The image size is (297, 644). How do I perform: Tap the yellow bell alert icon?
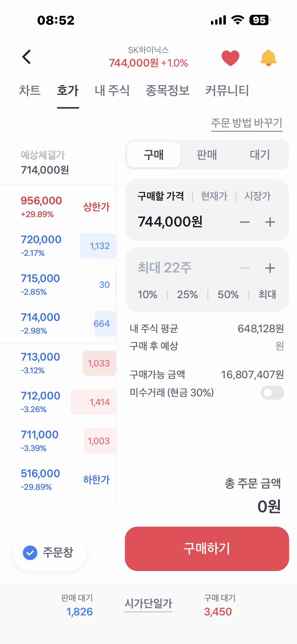pos(268,58)
